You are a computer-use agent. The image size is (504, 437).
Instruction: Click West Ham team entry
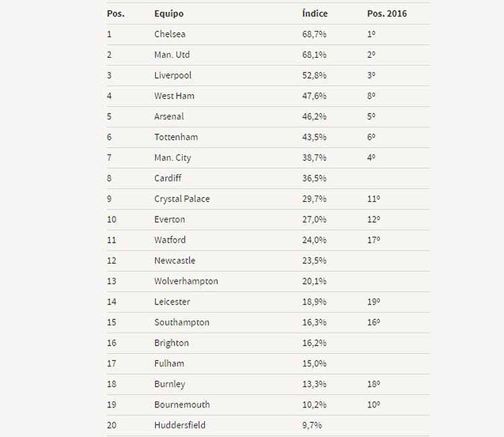click(174, 96)
